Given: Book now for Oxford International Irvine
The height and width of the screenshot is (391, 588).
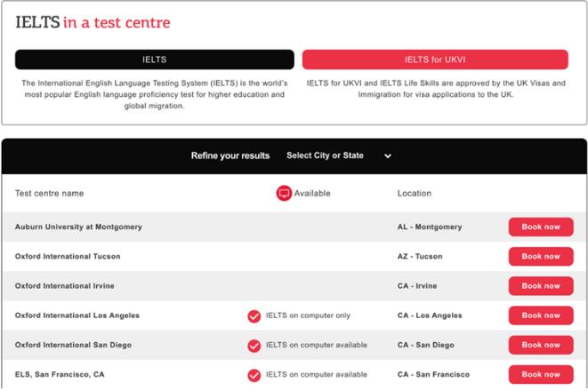Looking at the screenshot, I should [541, 286].
